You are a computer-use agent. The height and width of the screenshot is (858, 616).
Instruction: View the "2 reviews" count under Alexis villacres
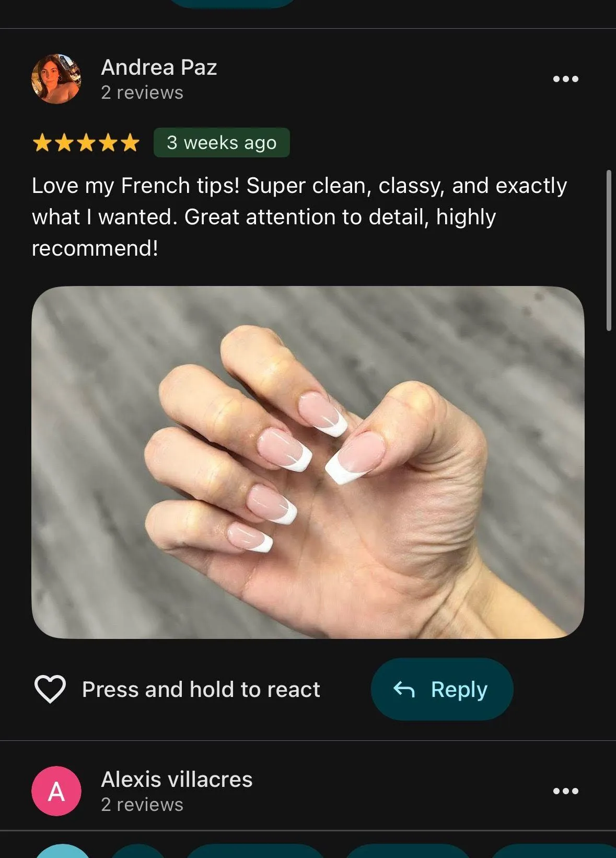click(x=142, y=805)
